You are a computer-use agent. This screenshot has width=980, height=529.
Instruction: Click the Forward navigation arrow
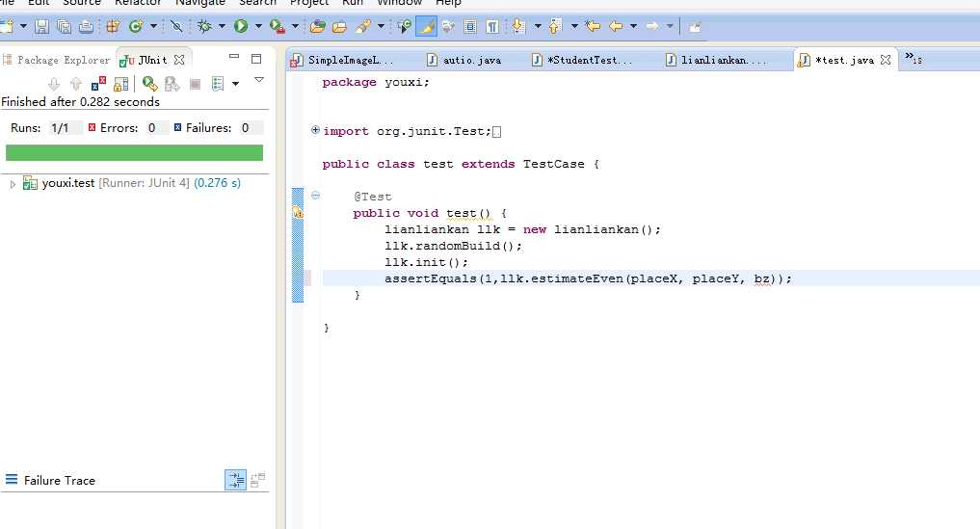tap(651, 26)
